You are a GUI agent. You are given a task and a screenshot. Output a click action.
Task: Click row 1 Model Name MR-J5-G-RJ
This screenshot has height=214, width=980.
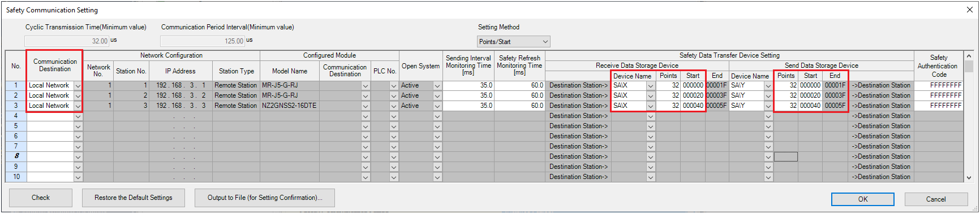290,86
